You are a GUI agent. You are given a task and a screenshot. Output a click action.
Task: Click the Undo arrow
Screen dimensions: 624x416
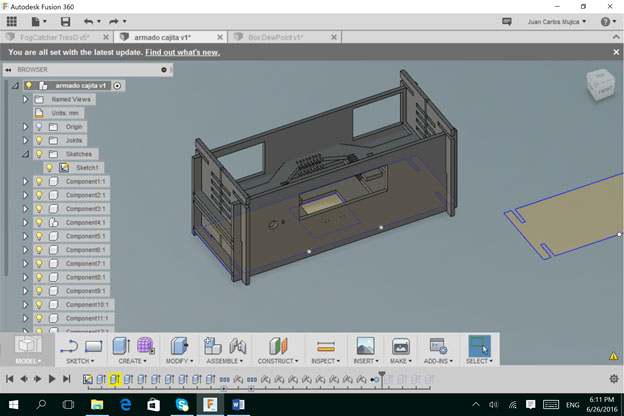pyautogui.click(x=88, y=21)
